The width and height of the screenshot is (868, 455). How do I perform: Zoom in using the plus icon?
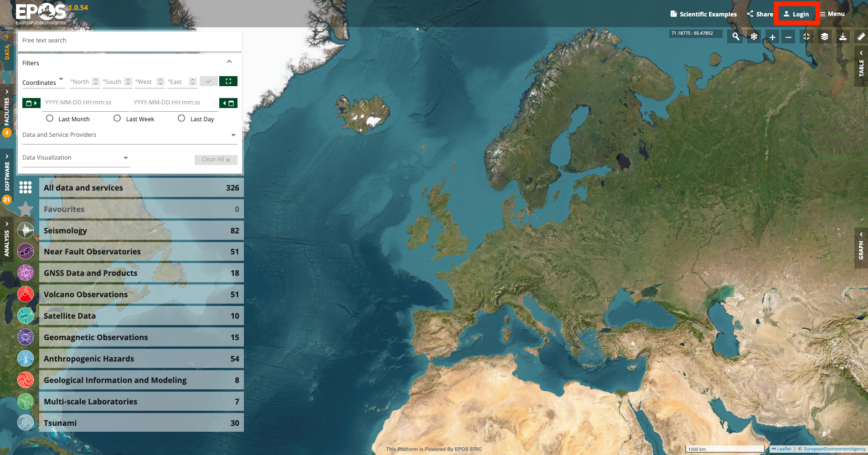coord(772,37)
